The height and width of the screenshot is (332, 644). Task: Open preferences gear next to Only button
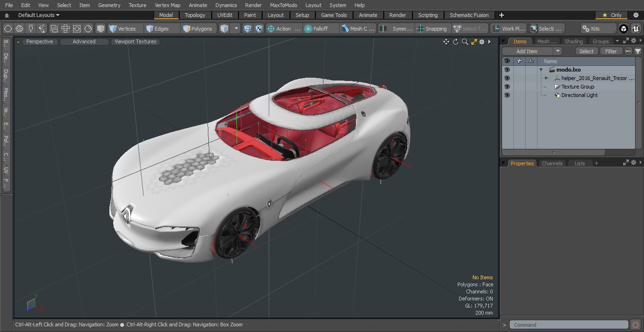tap(636, 15)
